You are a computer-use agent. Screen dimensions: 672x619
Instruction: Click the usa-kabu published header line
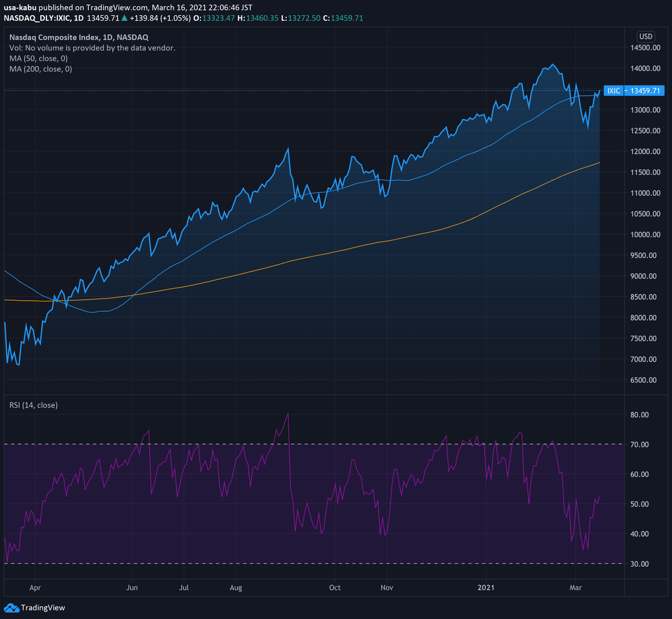(128, 7)
